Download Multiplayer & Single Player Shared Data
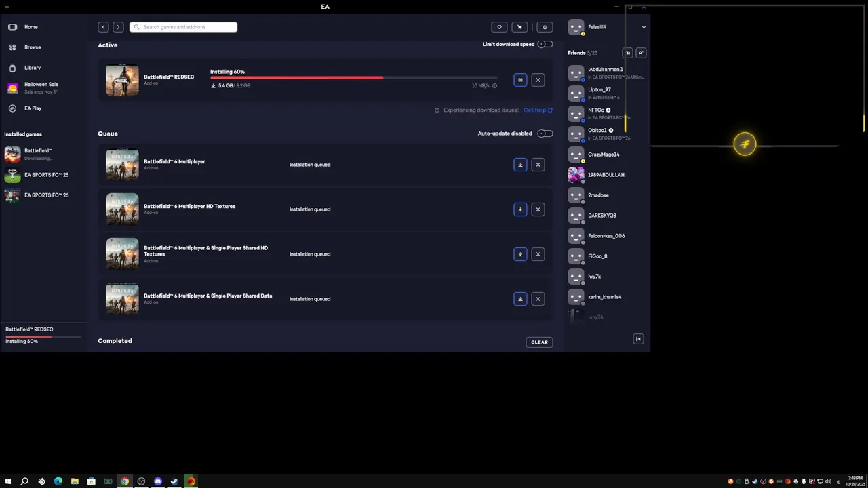Viewport: 868px width, 488px height. coord(520,299)
